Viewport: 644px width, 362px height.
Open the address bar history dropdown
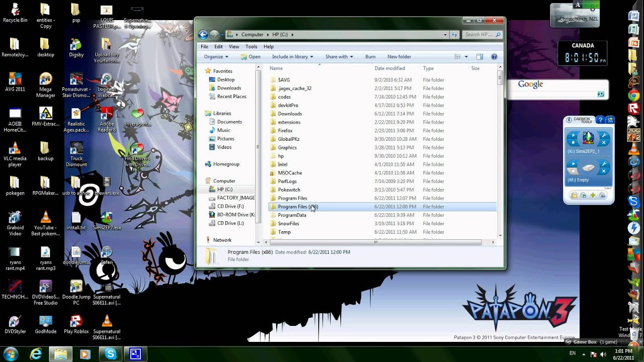tap(445, 35)
